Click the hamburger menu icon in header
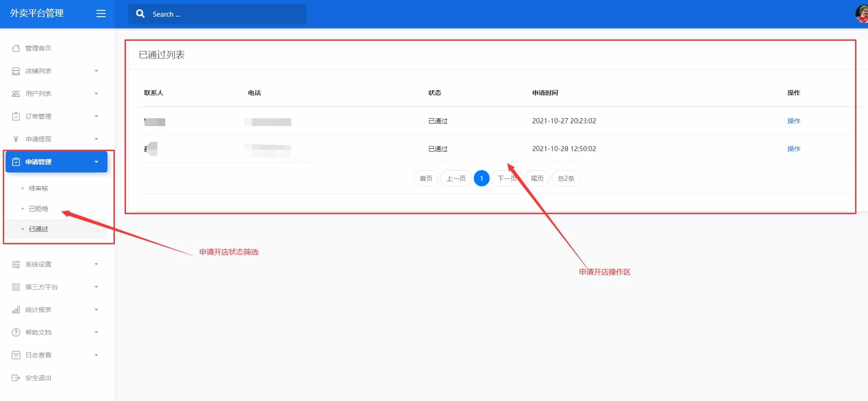The height and width of the screenshot is (401, 868). point(101,14)
